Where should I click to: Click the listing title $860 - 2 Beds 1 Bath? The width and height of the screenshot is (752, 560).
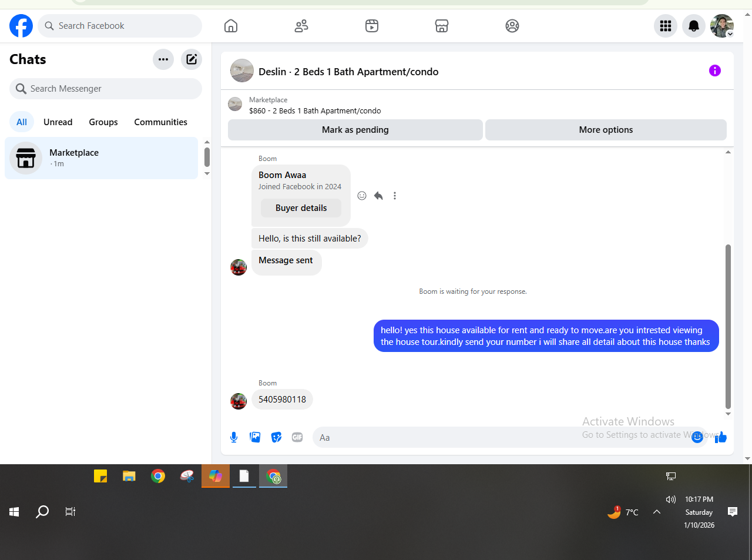coord(315,111)
